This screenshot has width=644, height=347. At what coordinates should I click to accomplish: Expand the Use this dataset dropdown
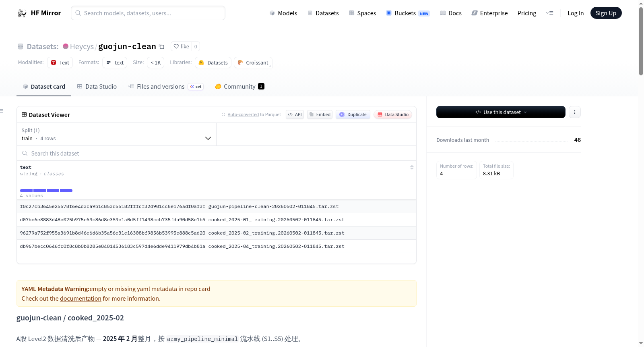[x=501, y=112]
